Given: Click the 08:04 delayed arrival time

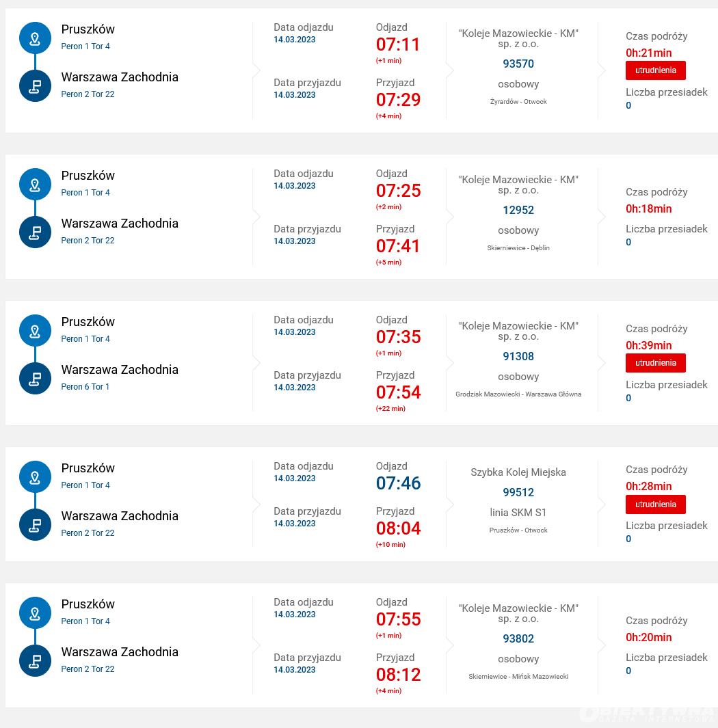Looking at the screenshot, I should (x=399, y=528).
